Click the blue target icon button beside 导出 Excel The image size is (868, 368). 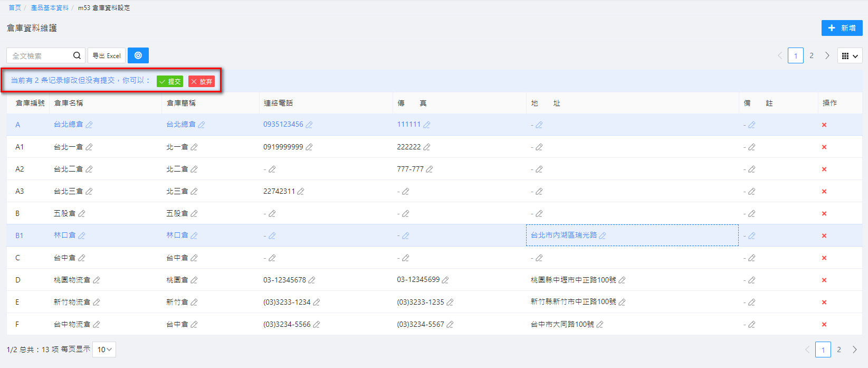(x=138, y=55)
